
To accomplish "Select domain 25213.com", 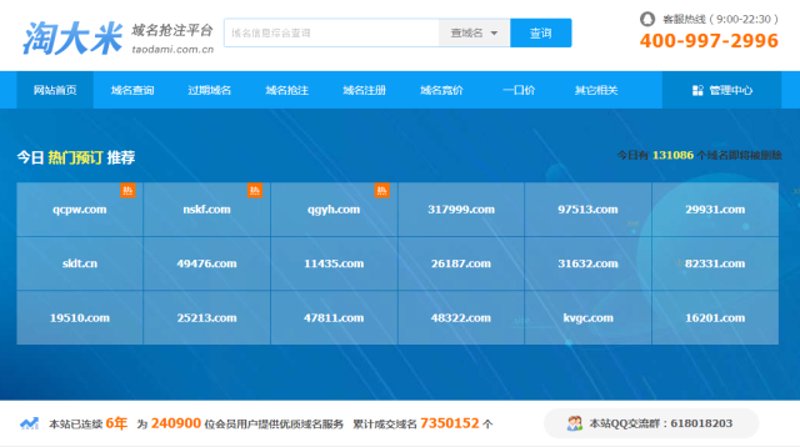I will click(207, 317).
